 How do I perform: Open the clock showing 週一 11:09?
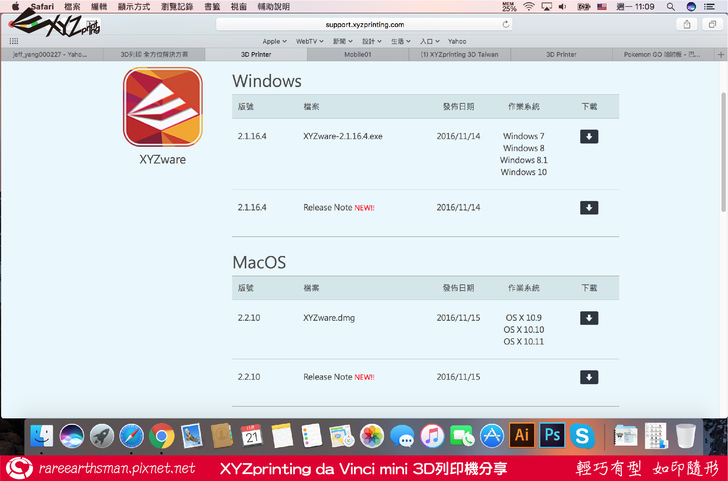(635, 6)
